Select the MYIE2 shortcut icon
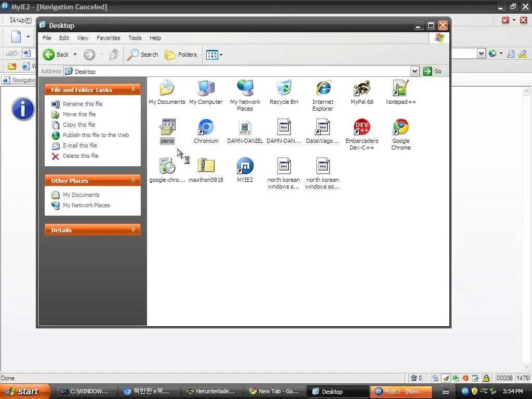The image size is (532, 399). click(x=245, y=170)
